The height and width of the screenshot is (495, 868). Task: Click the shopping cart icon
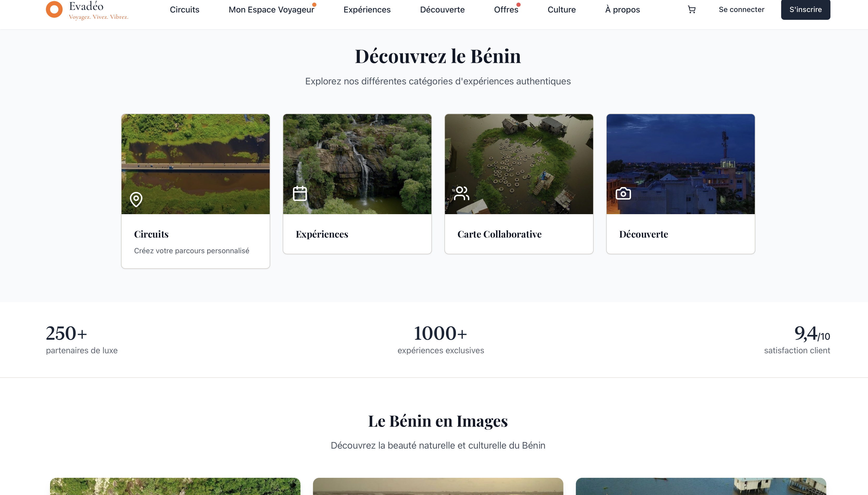pos(691,10)
